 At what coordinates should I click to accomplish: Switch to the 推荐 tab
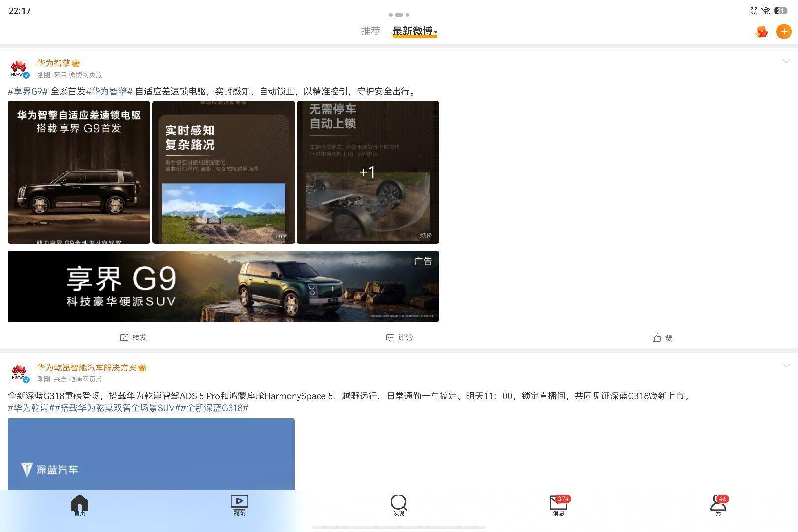tap(370, 31)
